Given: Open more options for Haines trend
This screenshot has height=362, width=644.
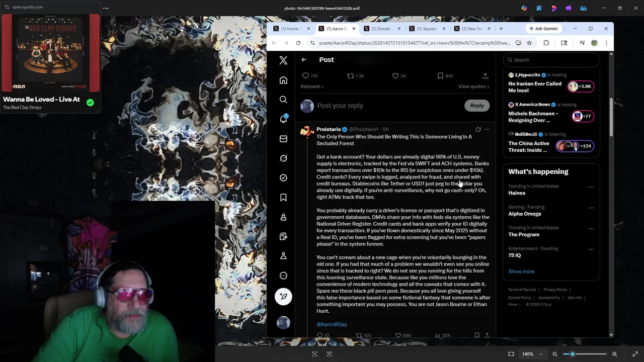Looking at the screenshot, I should [x=591, y=187].
